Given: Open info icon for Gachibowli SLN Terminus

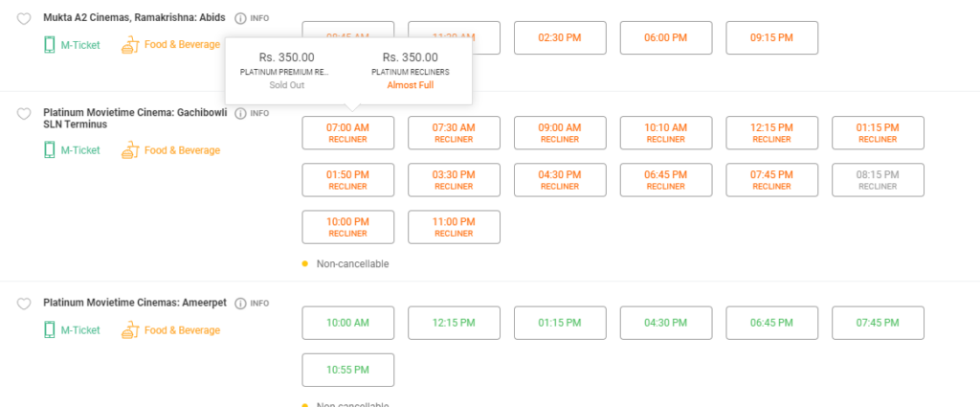Looking at the screenshot, I should 240,113.
